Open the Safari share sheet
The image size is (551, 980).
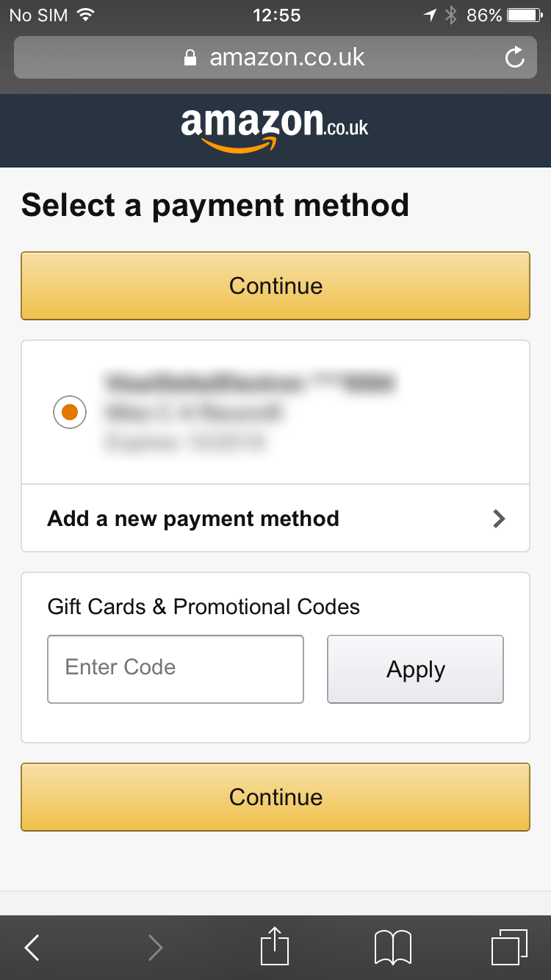coord(274,947)
